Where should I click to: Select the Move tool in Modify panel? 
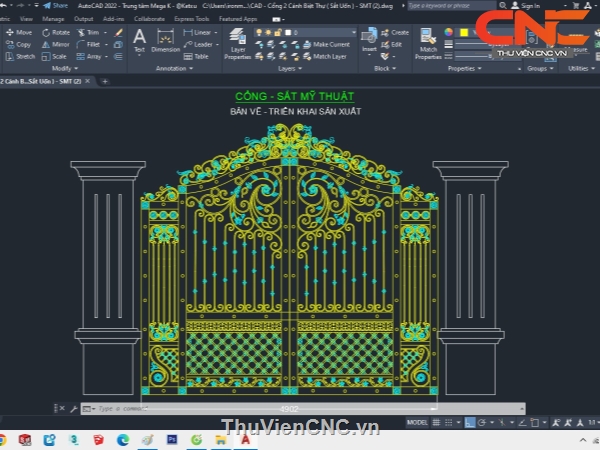(x=18, y=32)
